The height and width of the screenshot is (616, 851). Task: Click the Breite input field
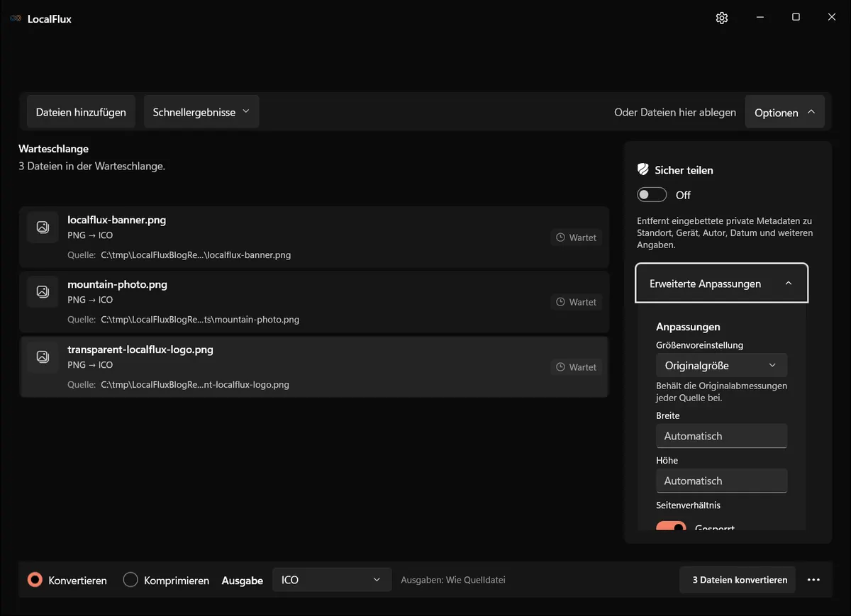tap(722, 436)
